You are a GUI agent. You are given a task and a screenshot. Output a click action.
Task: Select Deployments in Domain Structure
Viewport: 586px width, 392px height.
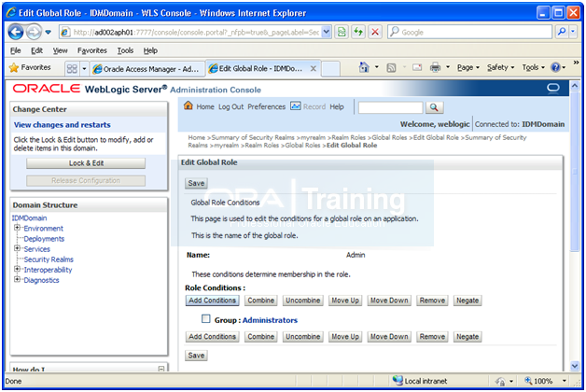44,239
